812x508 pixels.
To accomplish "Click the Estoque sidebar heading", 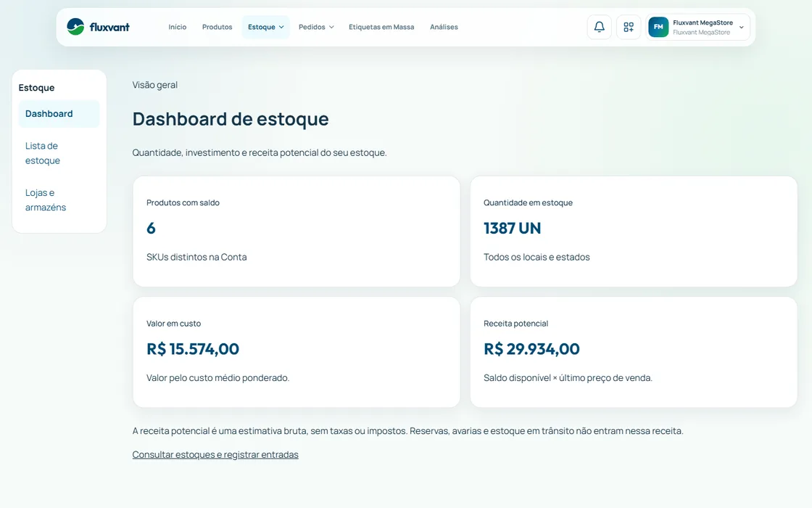I will coord(36,88).
